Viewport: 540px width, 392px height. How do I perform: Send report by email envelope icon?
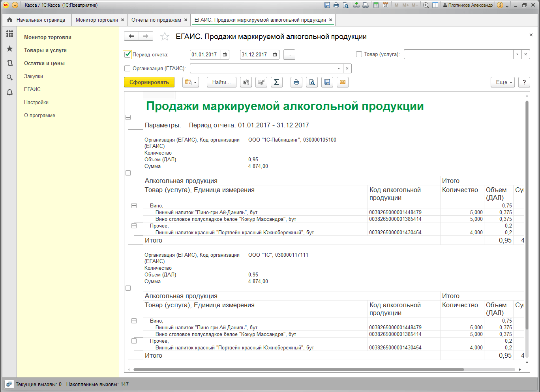click(343, 82)
